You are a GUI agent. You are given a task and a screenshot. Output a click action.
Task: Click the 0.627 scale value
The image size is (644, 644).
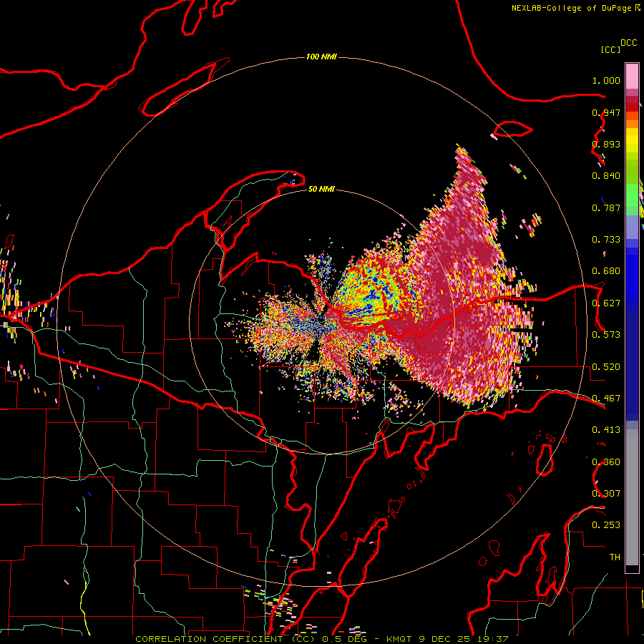(606, 303)
